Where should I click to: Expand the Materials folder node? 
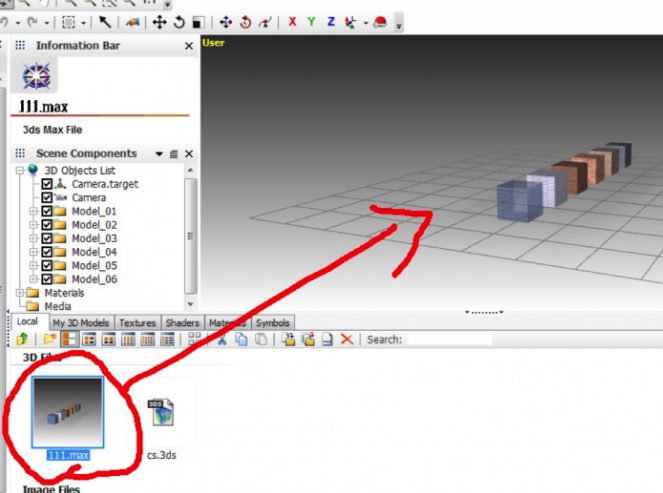19,293
